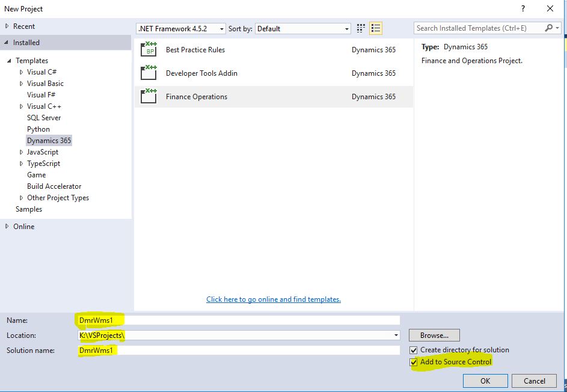This screenshot has height=392, width=567.
Task: Expand the Visual Basic node
Action: click(x=21, y=84)
